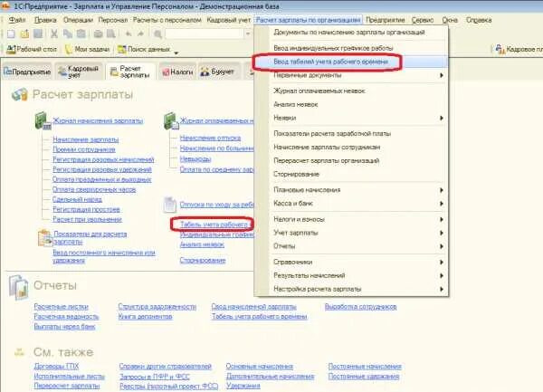The height and width of the screenshot is (392, 543).
Task: Switch to the Налоги tab
Action: [177, 72]
